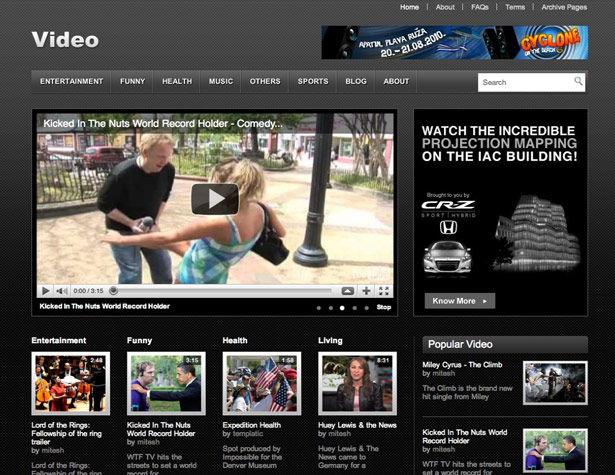Open the Living category heading

pos(330,340)
